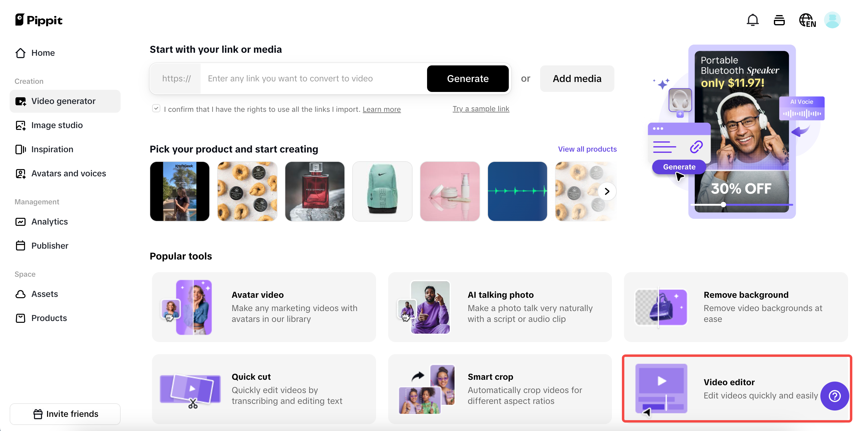Screen dimensions: 868x431
Task: Click the notification bell icon
Action: 753,20
